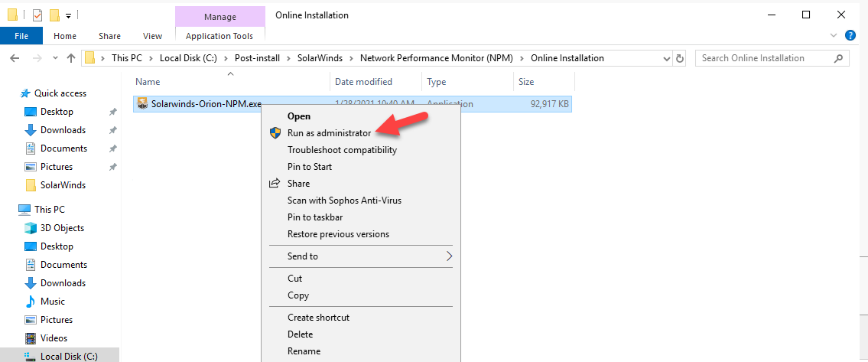Select Desktop under This PC
868x362 pixels.
tap(57, 246)
